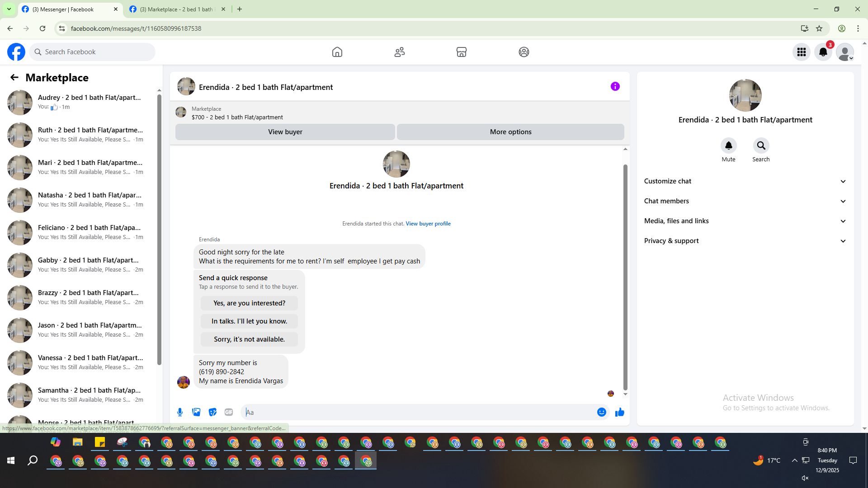Open Marketplace from top navigation bar
Image resolution: width=868 pixels, height=488 pixels.
pyautogui.click(x=461, y=52)
